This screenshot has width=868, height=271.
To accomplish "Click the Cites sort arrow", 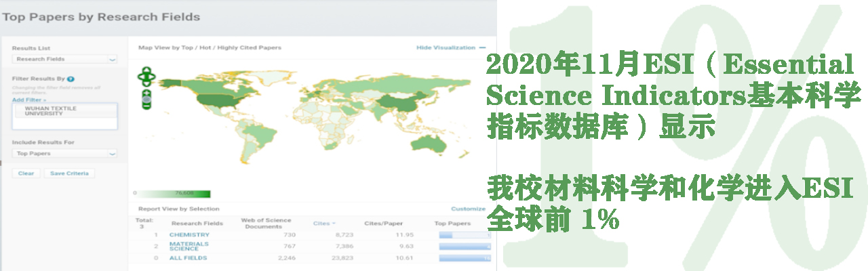I will [x=334, y=223].
